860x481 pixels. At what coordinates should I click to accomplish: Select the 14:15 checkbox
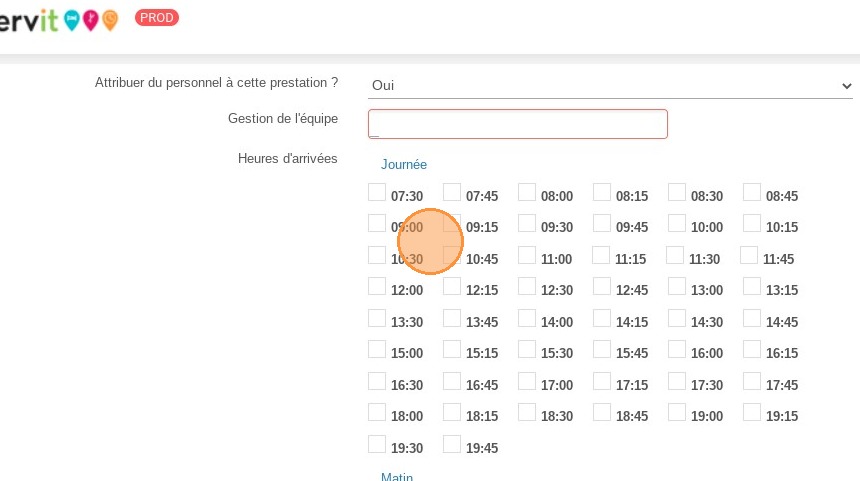[602, 318]
